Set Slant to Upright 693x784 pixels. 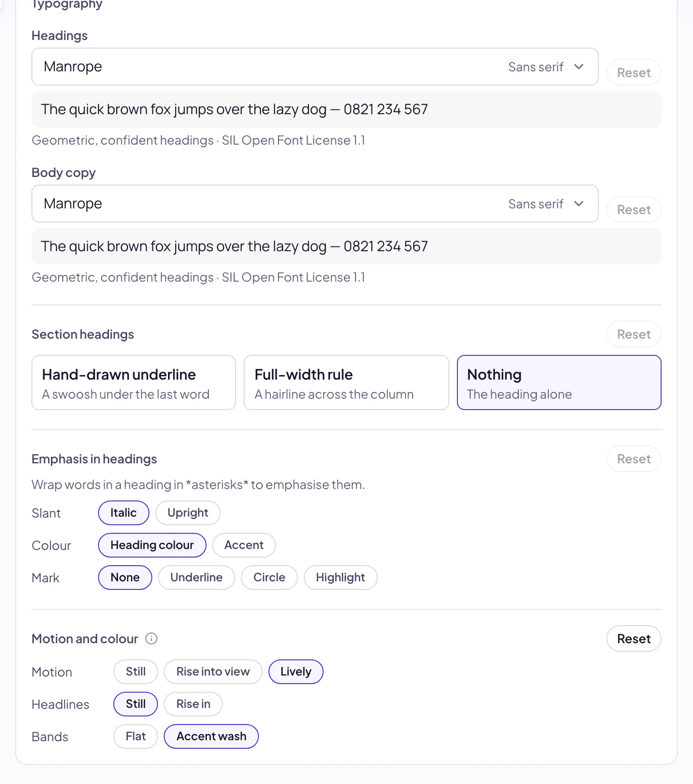[x=188, y=513]
